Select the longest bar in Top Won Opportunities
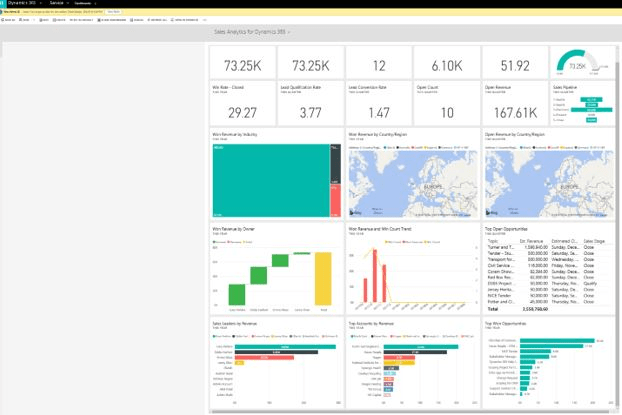The width and height of the screenshot is (622, 415). (x=557, y=341)
